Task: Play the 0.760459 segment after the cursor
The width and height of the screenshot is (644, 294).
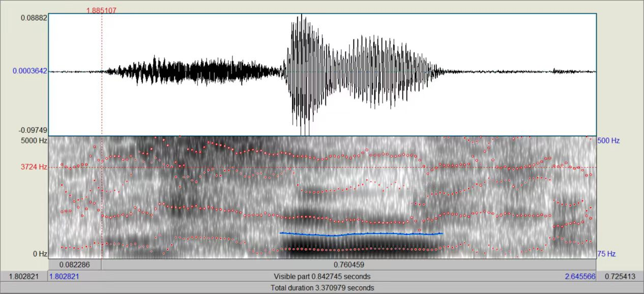Action: pyautogui.click(x=348, y=265)
